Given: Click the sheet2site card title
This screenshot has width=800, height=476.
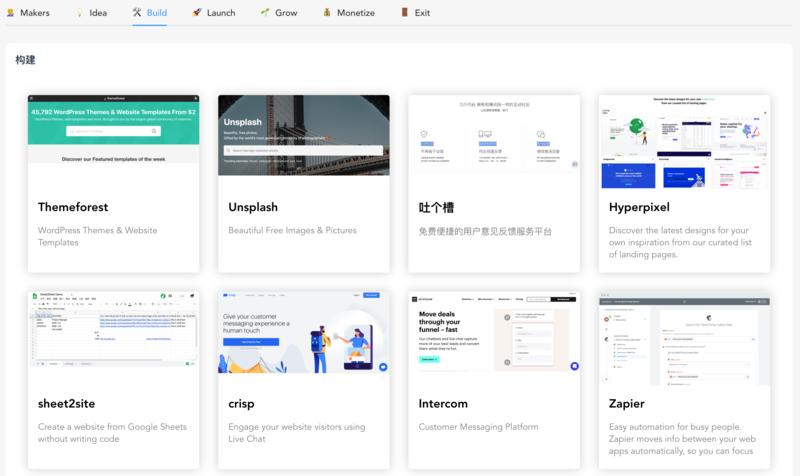Looking at the screenshot, I should [x=66, y=404].
